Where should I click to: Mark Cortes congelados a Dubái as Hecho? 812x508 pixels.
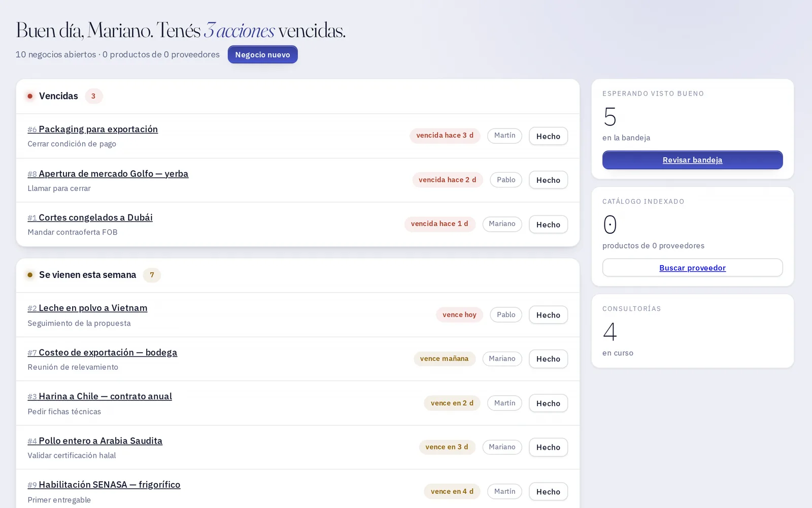pos(548,225)
